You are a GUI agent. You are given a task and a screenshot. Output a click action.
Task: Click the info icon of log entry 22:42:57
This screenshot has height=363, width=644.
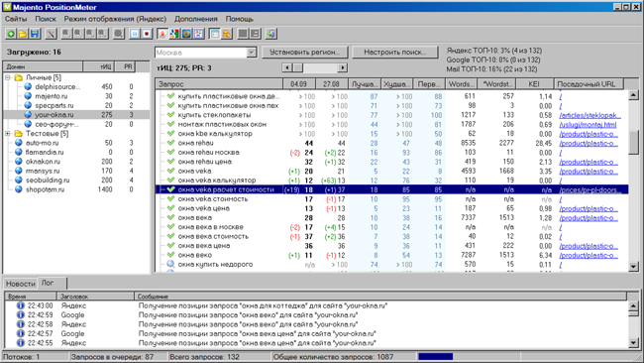tap(20, 333)
